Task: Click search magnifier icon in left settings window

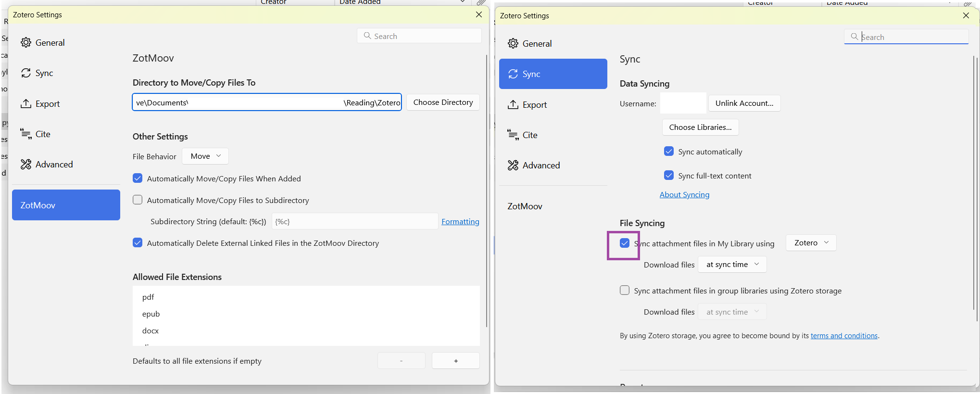Action: click(x=367, y=36)
